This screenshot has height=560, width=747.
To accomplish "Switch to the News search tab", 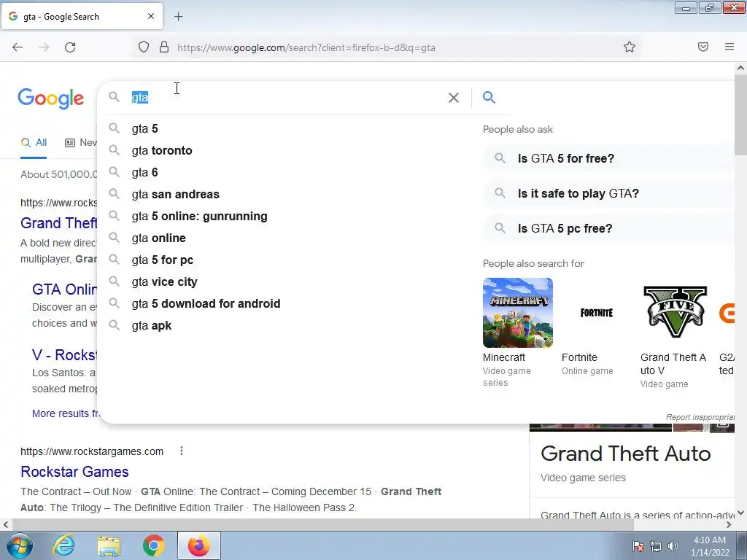I will tap(81, 142).
